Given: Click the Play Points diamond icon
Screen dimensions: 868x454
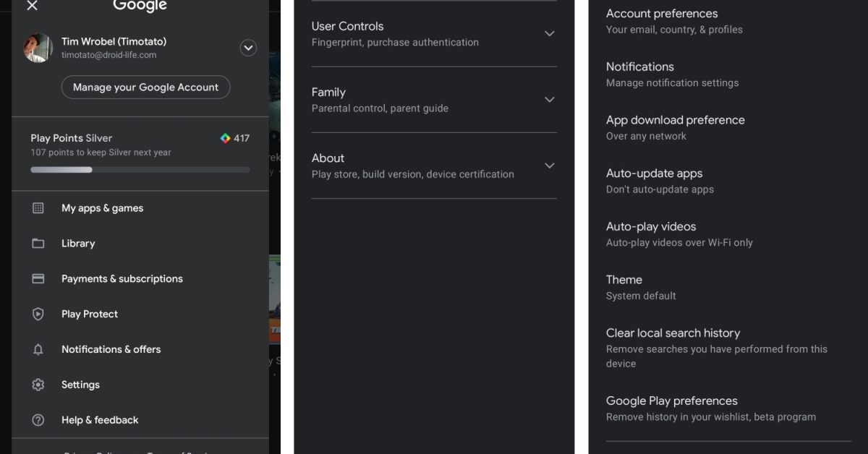Looking at the screenshot, I should (225, 138).
